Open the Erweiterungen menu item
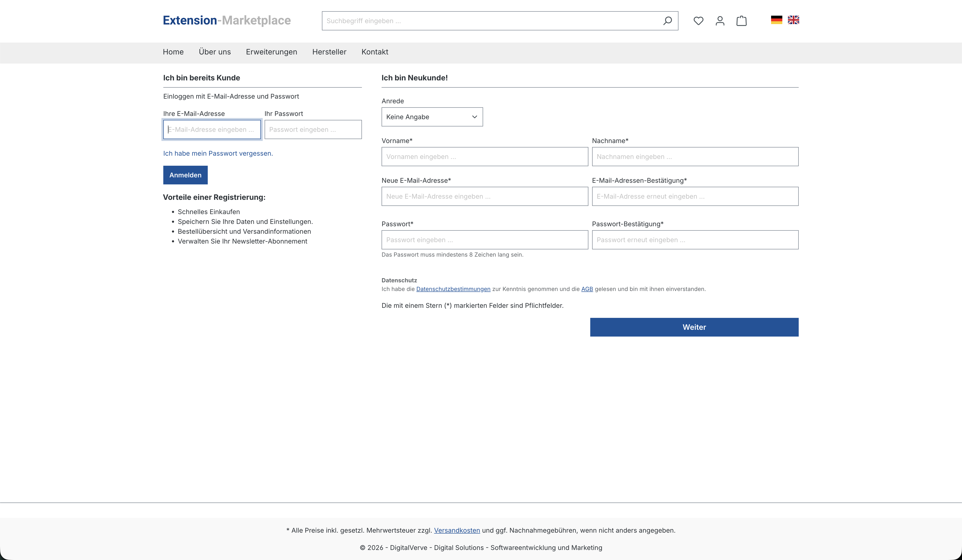Image resolution: width=962 pixels, height=560 pixels. click(271, 52)
